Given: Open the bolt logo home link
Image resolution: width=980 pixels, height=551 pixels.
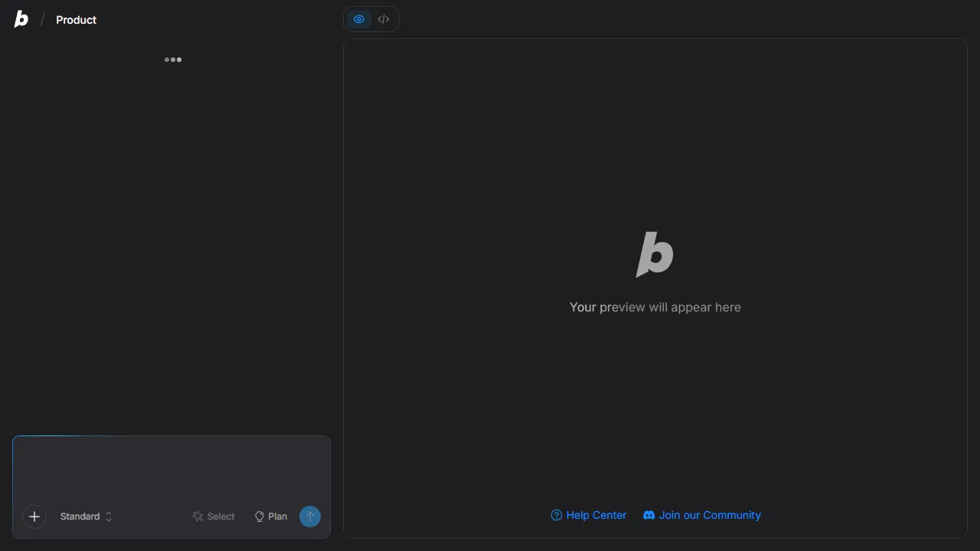Looking at the screenshot, I should [x=21, y=20].
